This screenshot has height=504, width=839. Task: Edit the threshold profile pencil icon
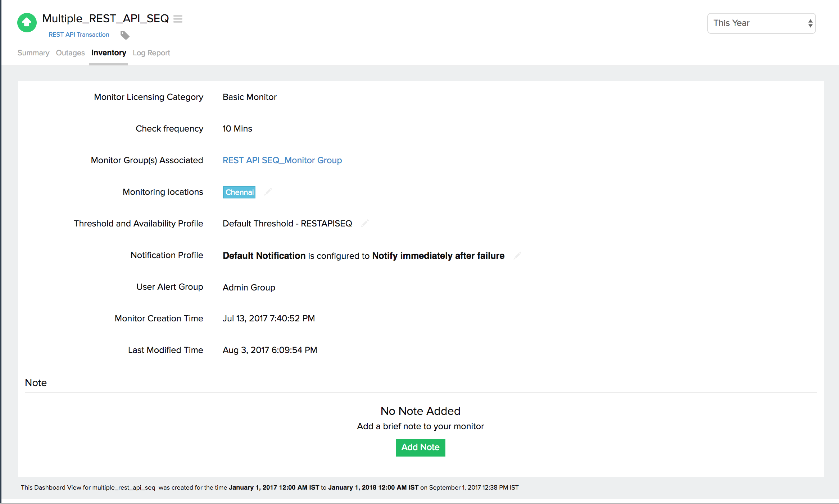tap(365, 224)
